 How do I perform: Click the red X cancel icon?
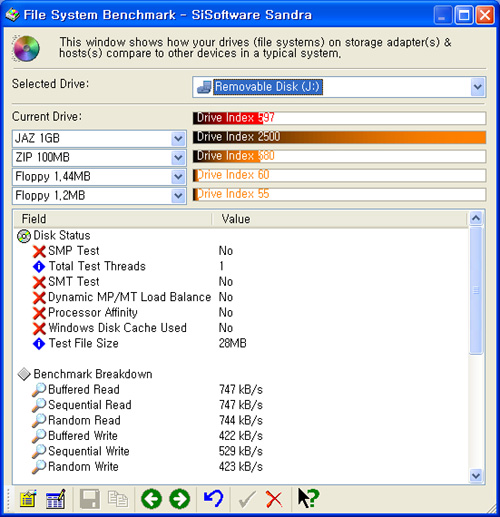point(274,499)
